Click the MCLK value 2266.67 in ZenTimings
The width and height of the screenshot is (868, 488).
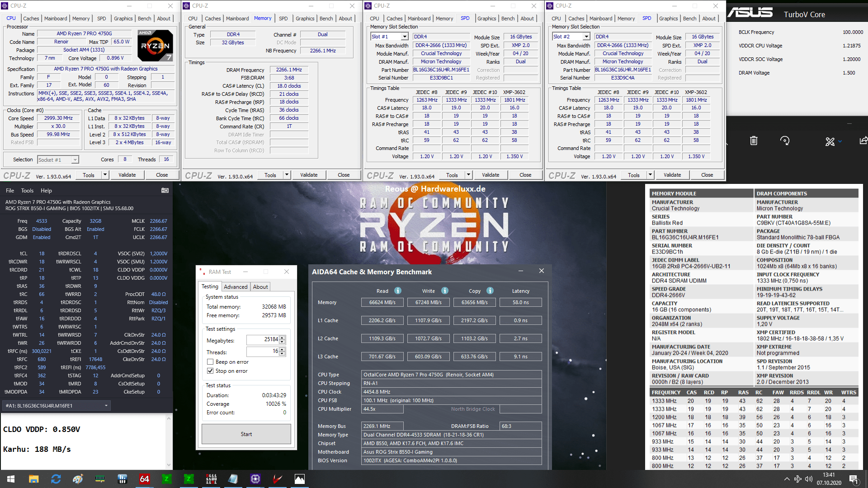click(159, 221)
